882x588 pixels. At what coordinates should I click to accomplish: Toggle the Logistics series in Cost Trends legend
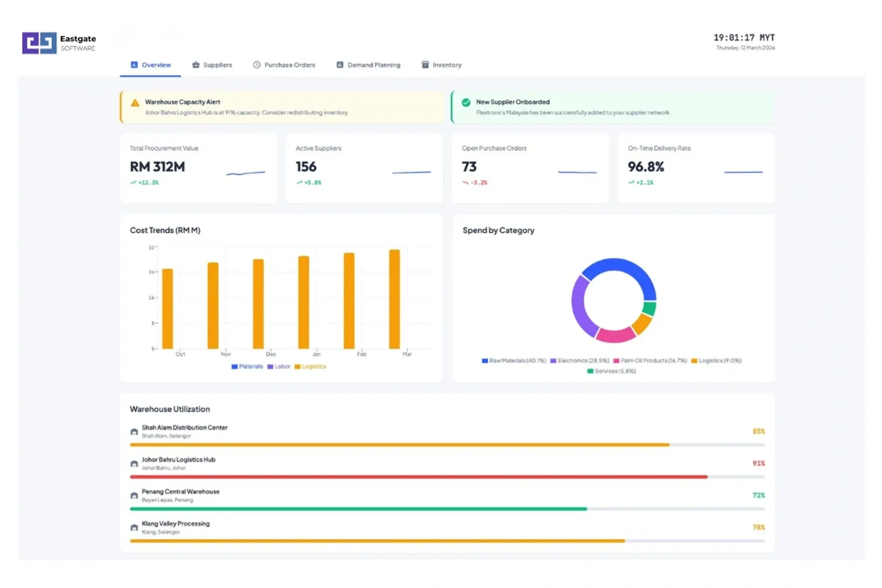tap(311, 367)
